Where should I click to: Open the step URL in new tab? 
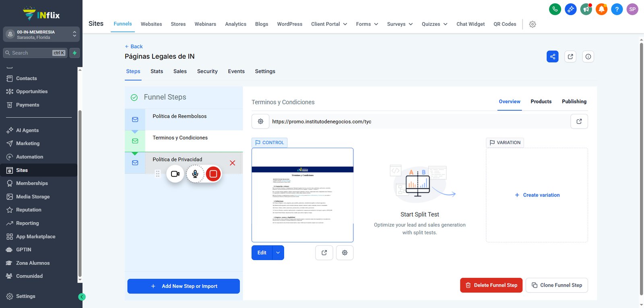coord(579,122)
